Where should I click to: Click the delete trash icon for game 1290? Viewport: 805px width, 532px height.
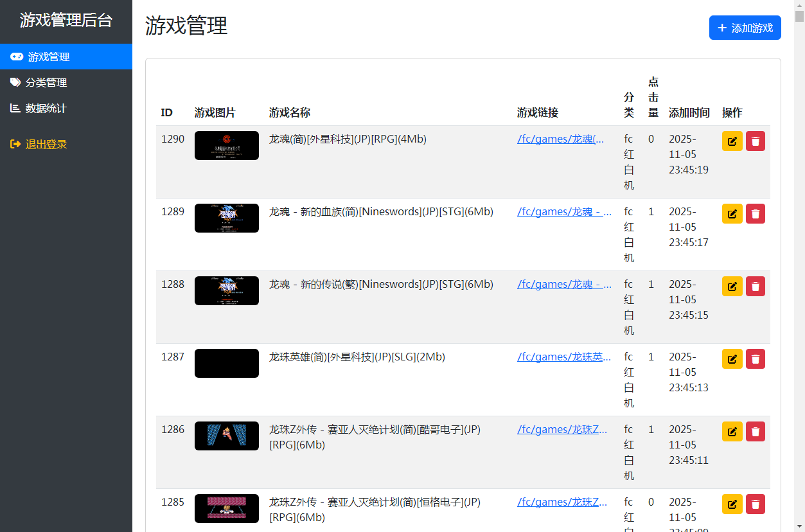[x=755, y=141]
